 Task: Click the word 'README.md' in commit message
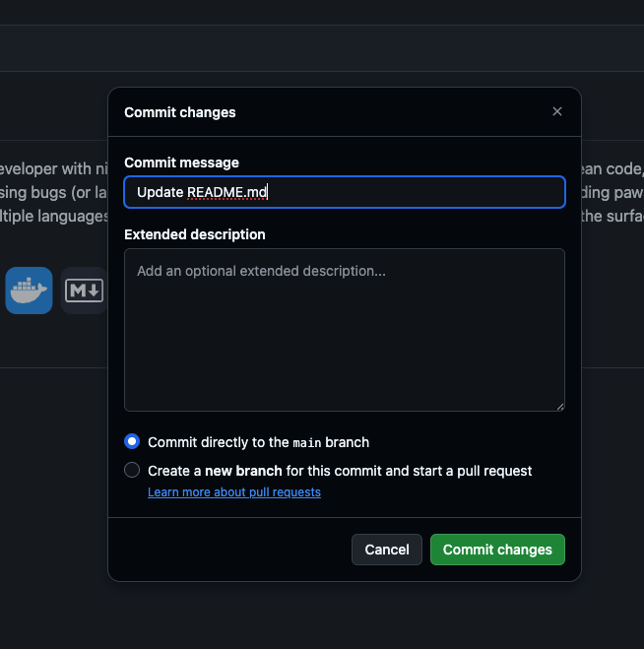[x=227, y=192]
